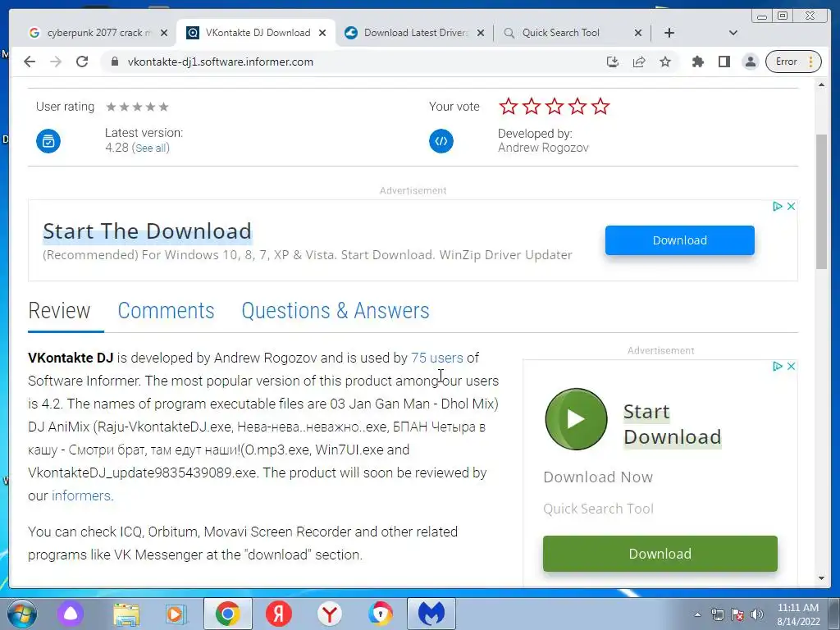Open the 75 users link
Image resolution: width=840 pixels, height=630 pixels.
click(436, 358)
